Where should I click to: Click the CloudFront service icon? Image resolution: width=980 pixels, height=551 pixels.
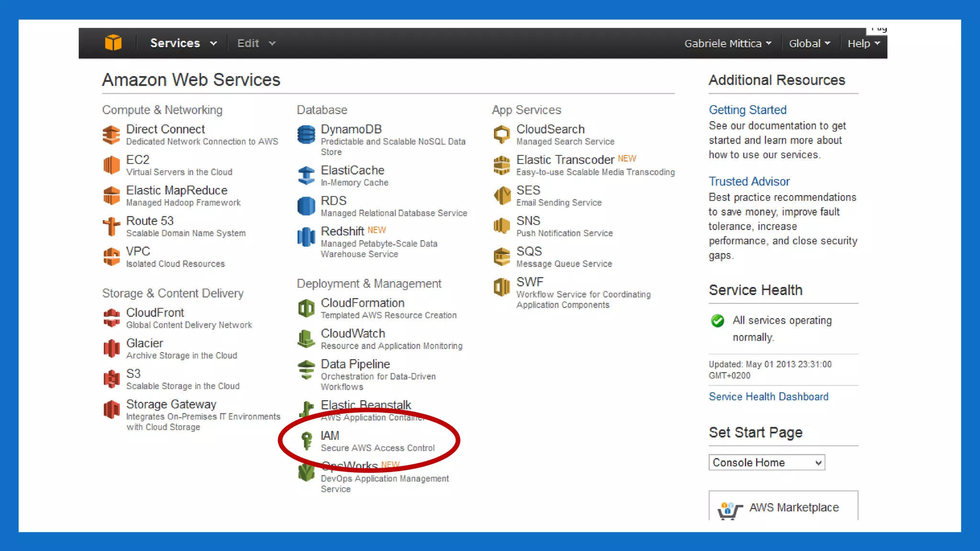point(111,318)
